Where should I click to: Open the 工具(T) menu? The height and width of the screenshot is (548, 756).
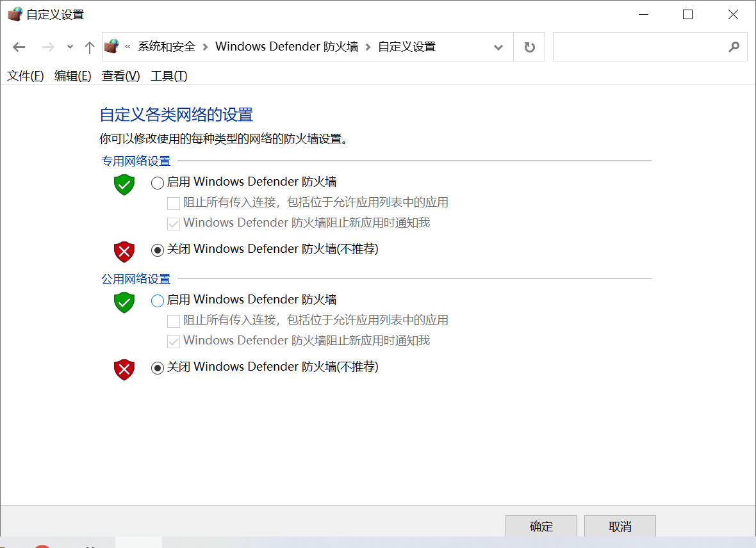coord(168,76)
